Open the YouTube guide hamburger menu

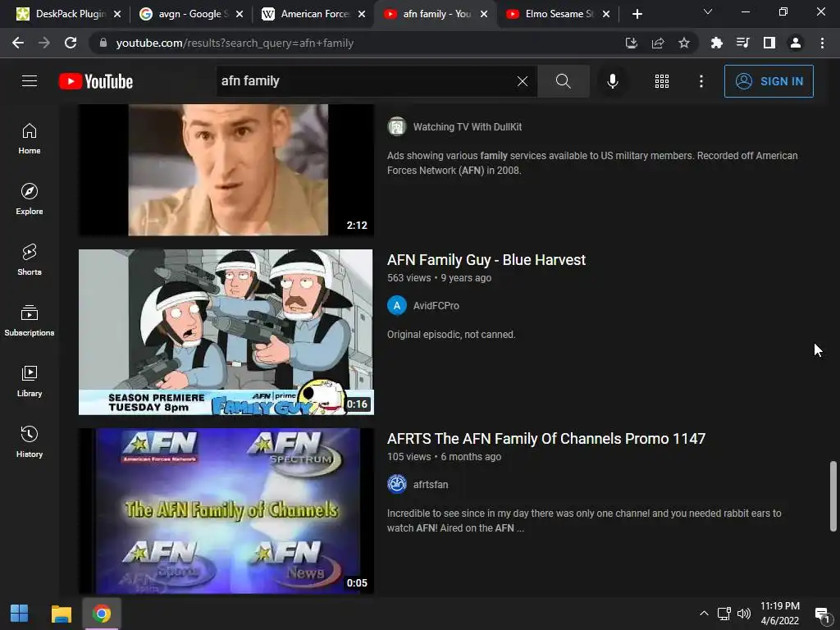[x=30, y=81]
